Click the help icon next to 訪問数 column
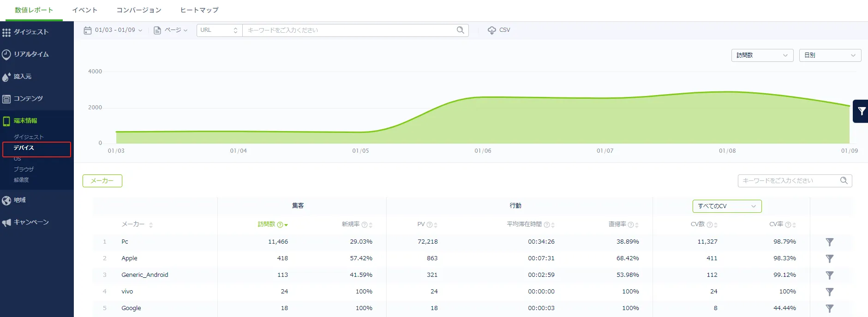This screenshot has width=868, height=317. (x=280, y=225)
